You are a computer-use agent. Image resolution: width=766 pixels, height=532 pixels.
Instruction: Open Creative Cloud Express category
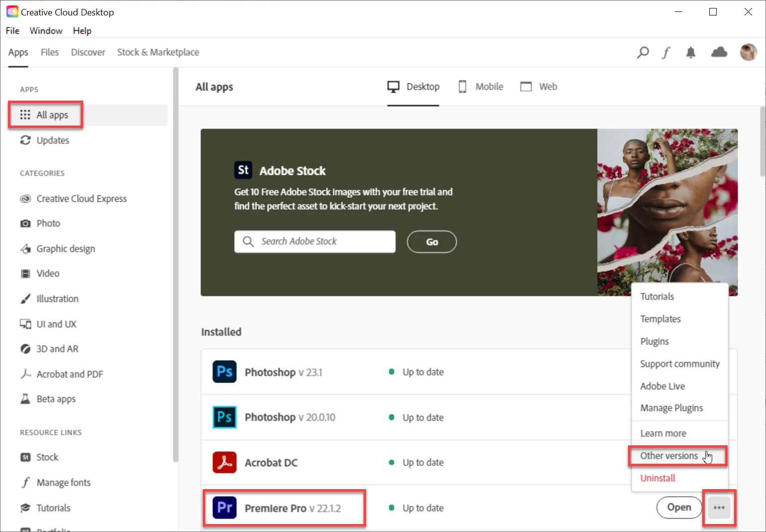coord(73,199)
